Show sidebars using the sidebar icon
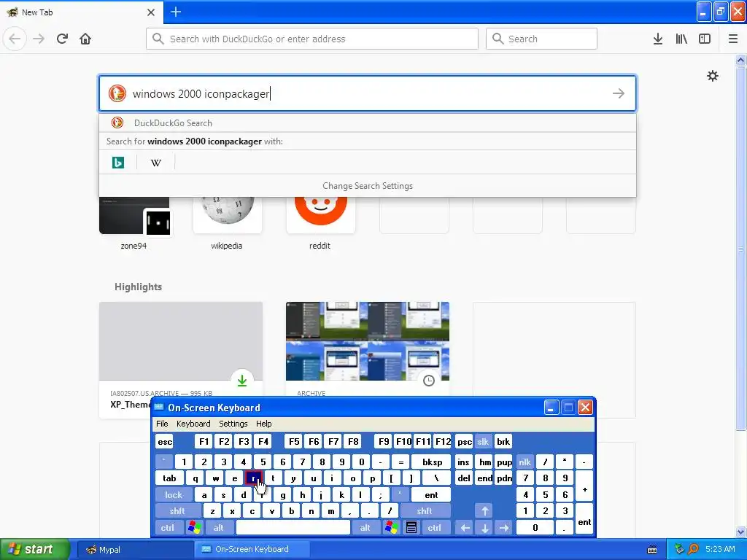 (705, 39)
